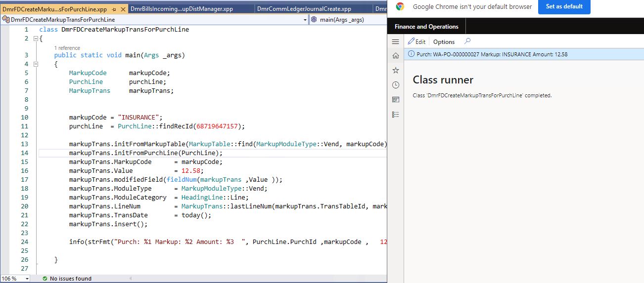This screenshot has height=283, width=644.
Task: Select the DmrFDCreateMarku...sForPurchLine.xpp tab
Action: tap(54, 9)
